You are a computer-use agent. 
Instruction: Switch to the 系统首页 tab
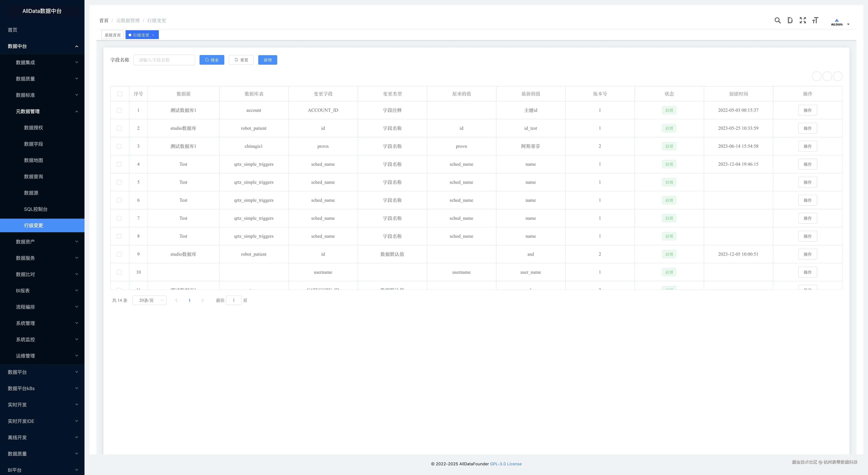[x=112, y=35]
